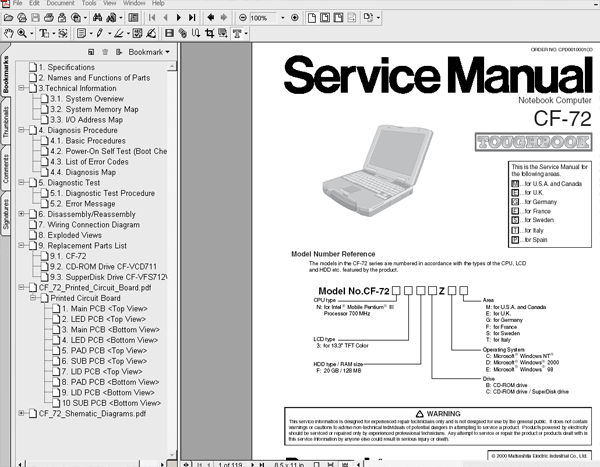Collapse the 3.Technical Information bookmark
This screenshot has width=600, height=467.
[22, 88]
